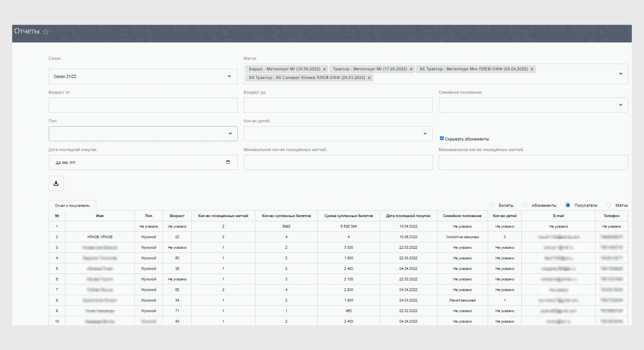This screenshot has height=350, width=644.
Task: Open calendar picker in Дата последней покупки
Action: point(228,162)
